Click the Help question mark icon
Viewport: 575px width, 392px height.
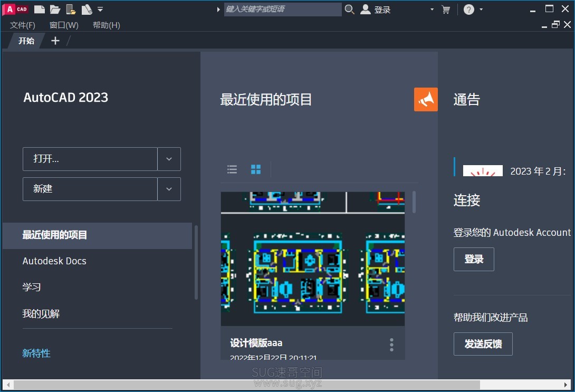(x=468, y=9)
